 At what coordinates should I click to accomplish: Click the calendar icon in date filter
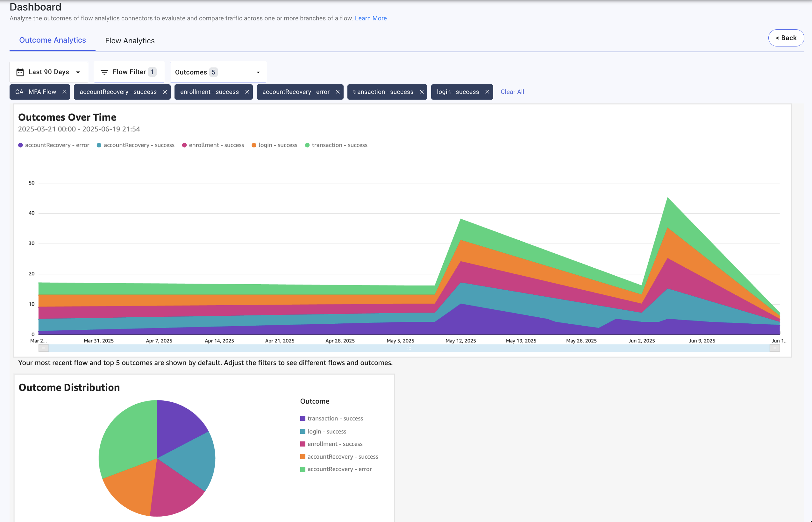[x=20, y=72]
